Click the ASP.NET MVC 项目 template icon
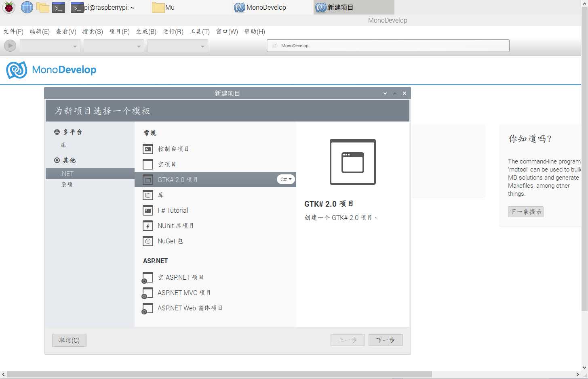The image size is (588, 379). (x=148, y=293)
